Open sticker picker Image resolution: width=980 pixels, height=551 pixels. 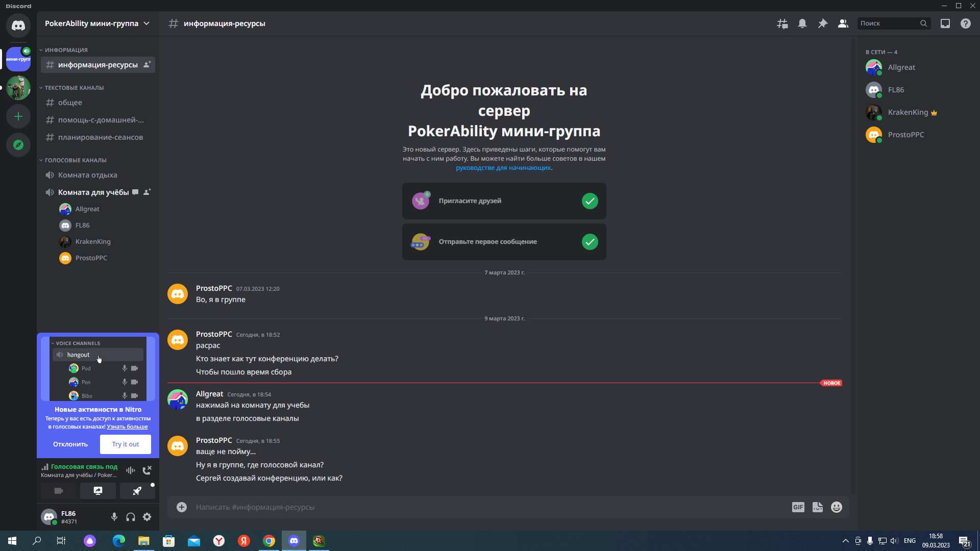(818, 507)
